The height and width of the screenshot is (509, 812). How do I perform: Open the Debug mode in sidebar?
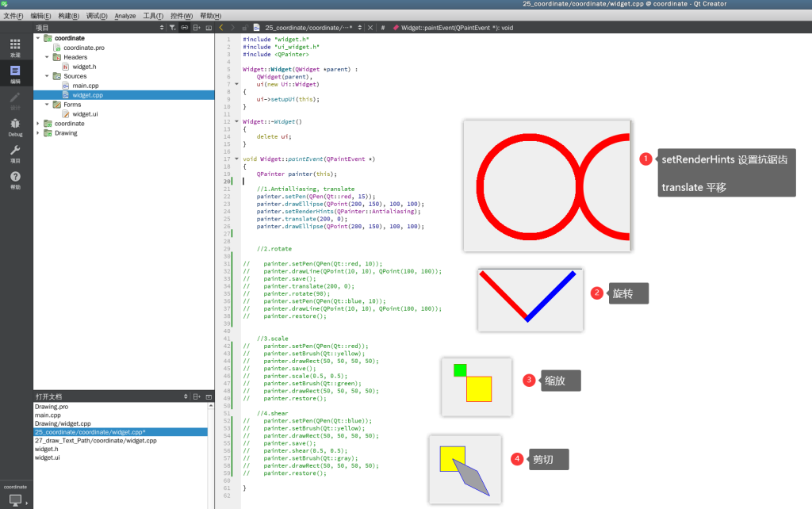pos(15,126)
